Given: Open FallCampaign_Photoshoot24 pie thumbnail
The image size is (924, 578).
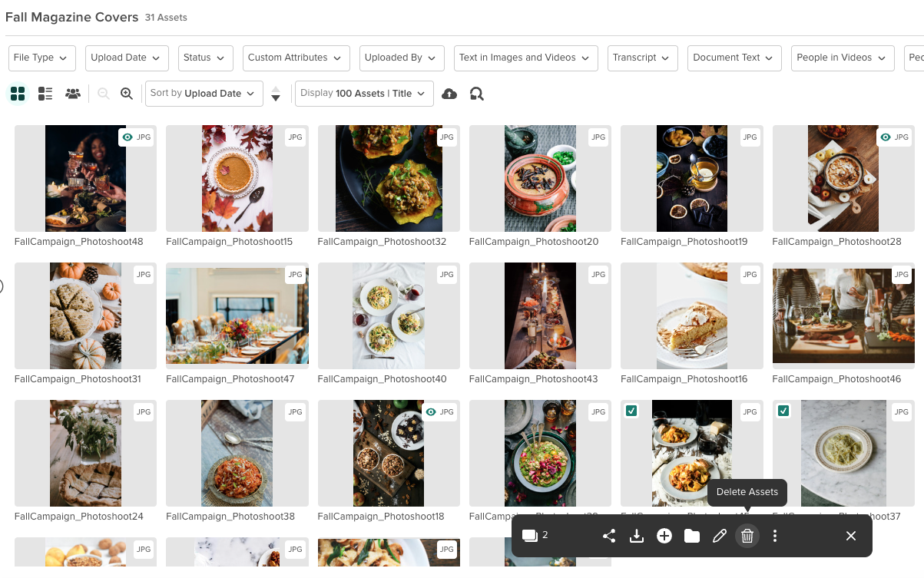Looking at the screenshot, I should (x=85, y=453).
